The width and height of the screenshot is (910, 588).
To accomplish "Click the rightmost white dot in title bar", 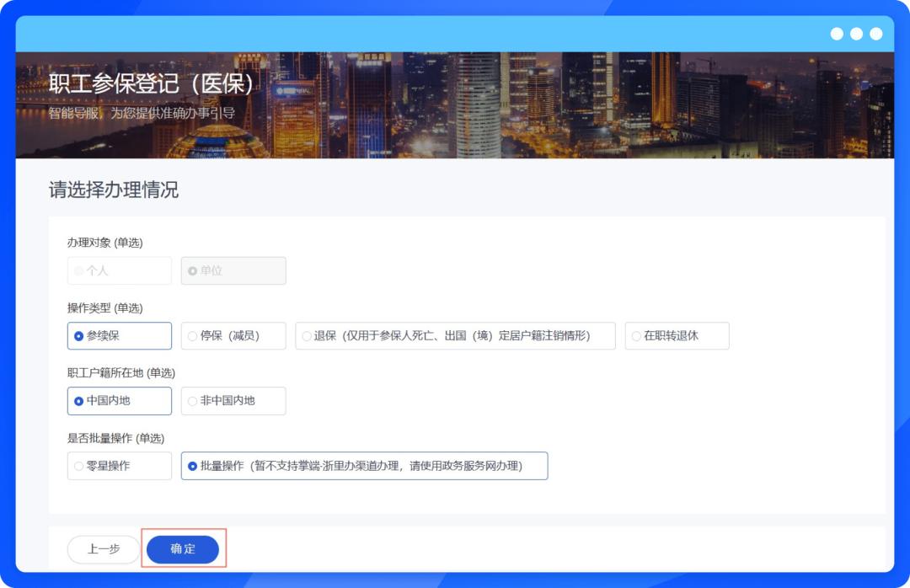I will click(x=876, y=34).
